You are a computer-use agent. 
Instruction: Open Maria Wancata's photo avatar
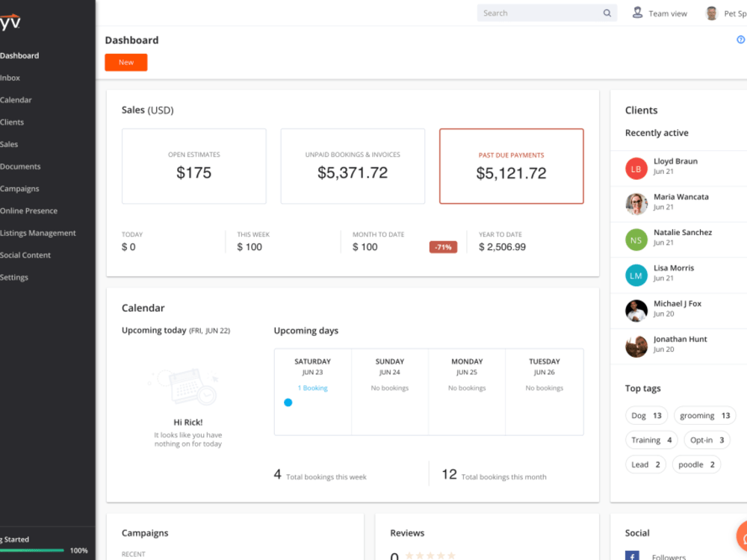point(636,205)
